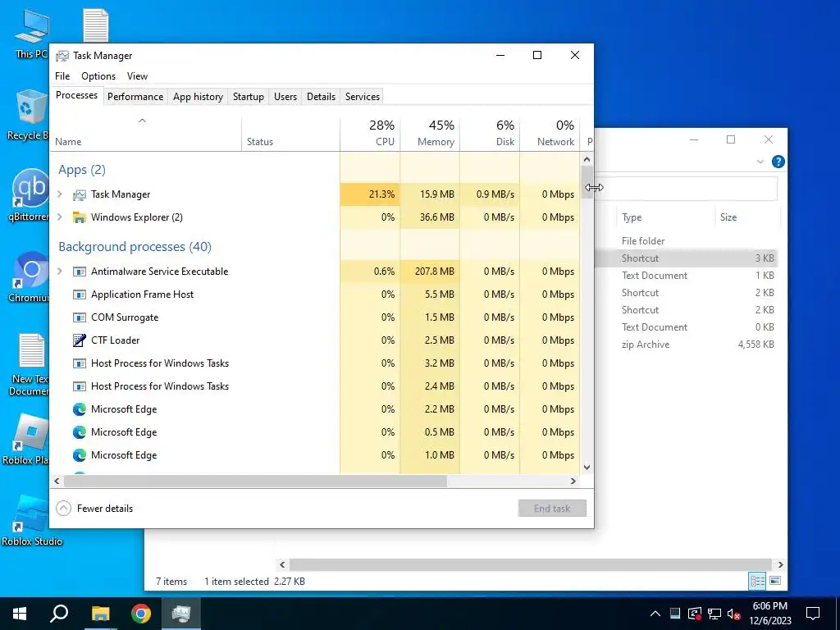This screenshot has width=840, height=630.
Task: Sort processes by Network column
Action: click(x=550, y=133)
